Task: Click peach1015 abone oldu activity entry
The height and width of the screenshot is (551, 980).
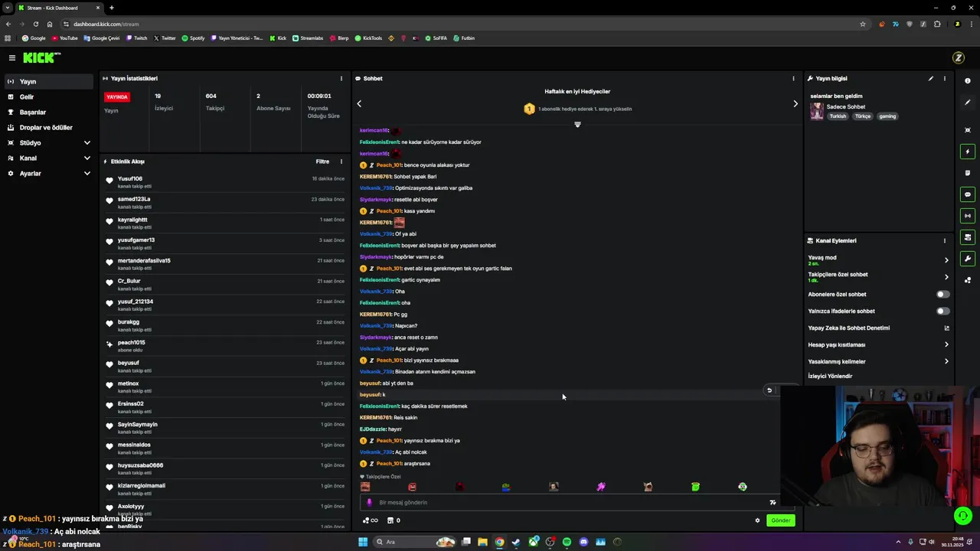Action: (226, 346)
